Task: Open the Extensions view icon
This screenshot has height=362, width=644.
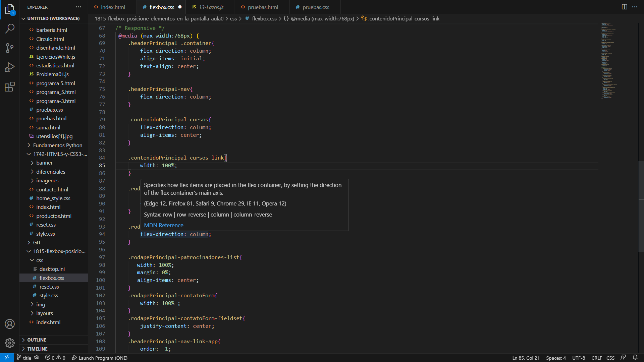Action: click(x=10, y=87)
